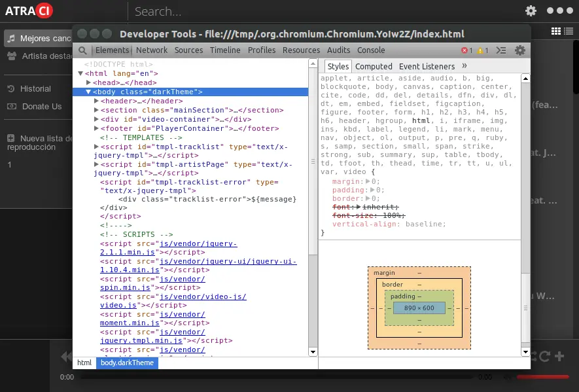Select the Computed pane tab
Image resolution: width=579 pixels, height=392 pixels.
[x=374, y=67]
